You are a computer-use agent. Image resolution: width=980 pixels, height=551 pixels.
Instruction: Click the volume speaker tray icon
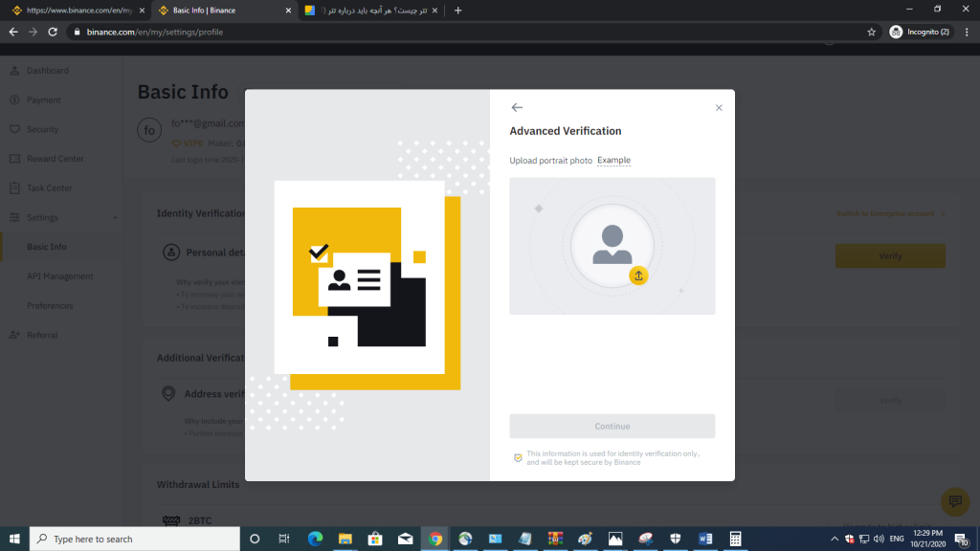point(879,539)
